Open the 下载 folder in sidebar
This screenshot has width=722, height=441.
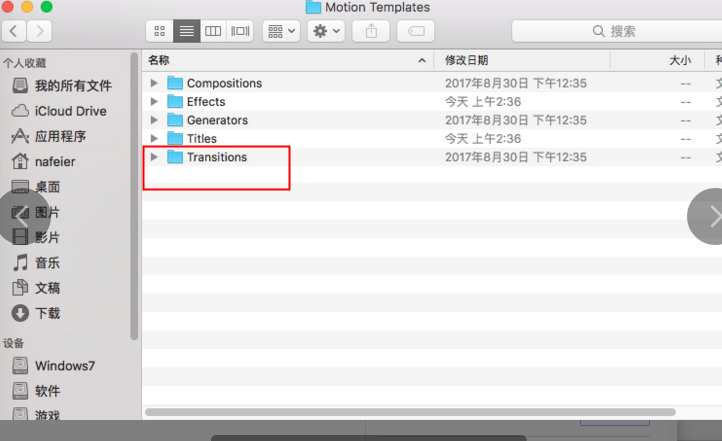point(47,313)
